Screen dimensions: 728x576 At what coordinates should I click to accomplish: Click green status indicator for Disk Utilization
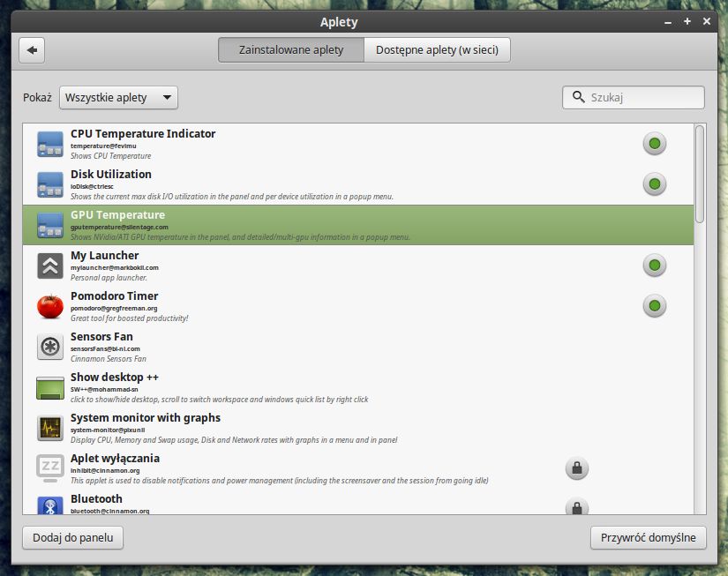coord(655,183)
